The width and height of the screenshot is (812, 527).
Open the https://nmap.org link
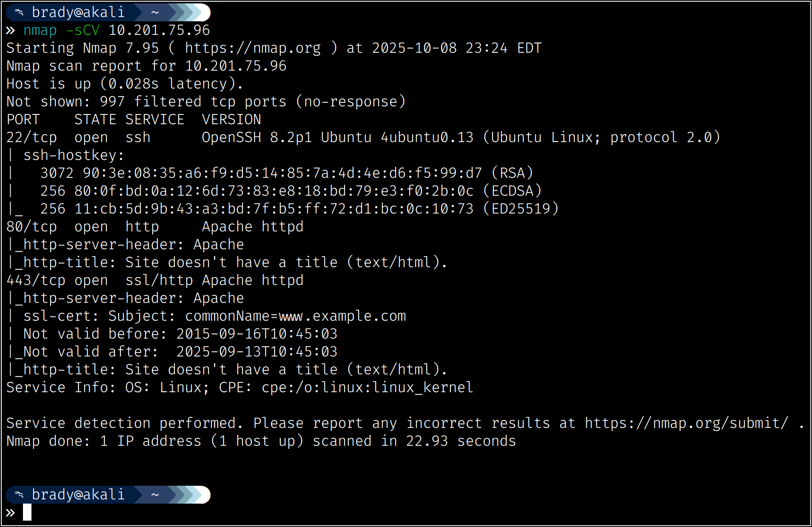pyautogui.click(x=253, y=48)
